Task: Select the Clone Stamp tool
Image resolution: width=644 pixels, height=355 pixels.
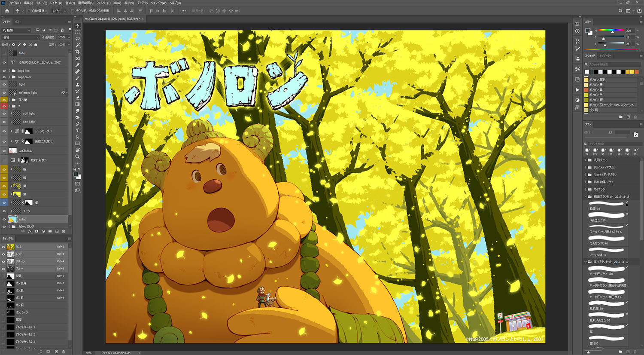Action: 78,85
